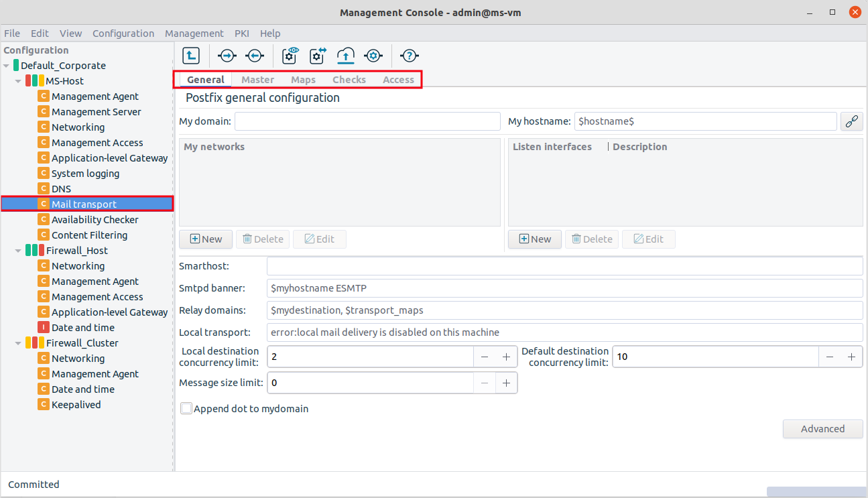This screenshot has width=868, height=498.
Task: Select System logging in the tree
Action: point(85,174)
